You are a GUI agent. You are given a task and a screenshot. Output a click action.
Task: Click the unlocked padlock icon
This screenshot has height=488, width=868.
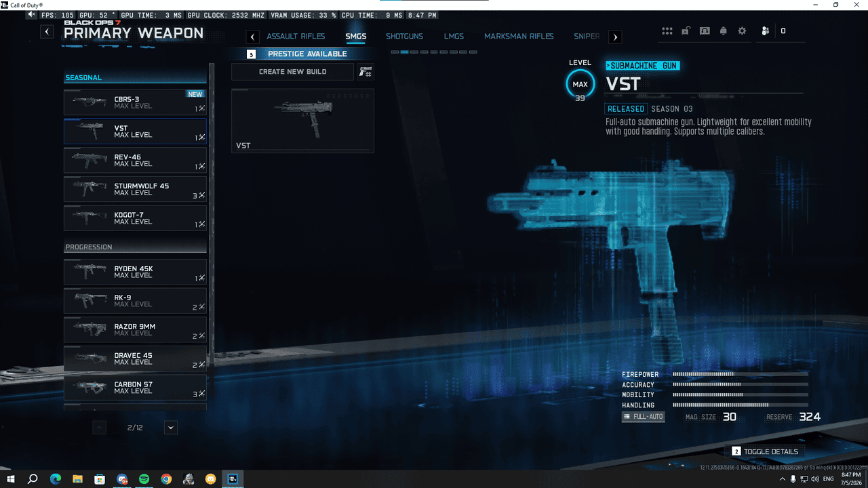click(686, 31)
